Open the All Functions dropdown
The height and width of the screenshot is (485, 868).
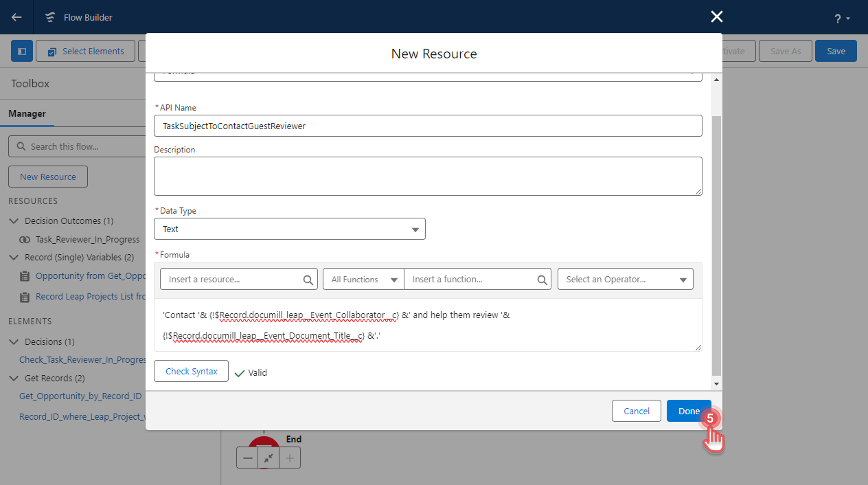(363, 279)
